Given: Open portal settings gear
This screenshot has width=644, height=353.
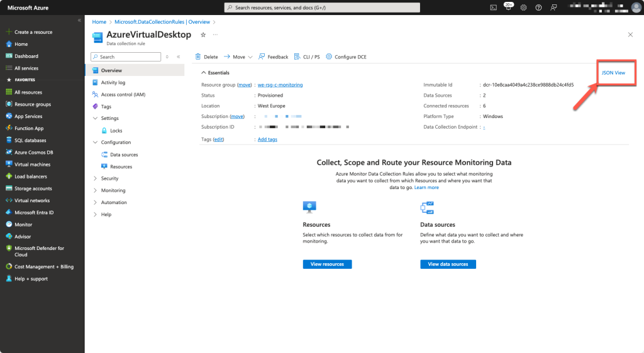Looking at the screenshot, I should click(x=523, y=8).
